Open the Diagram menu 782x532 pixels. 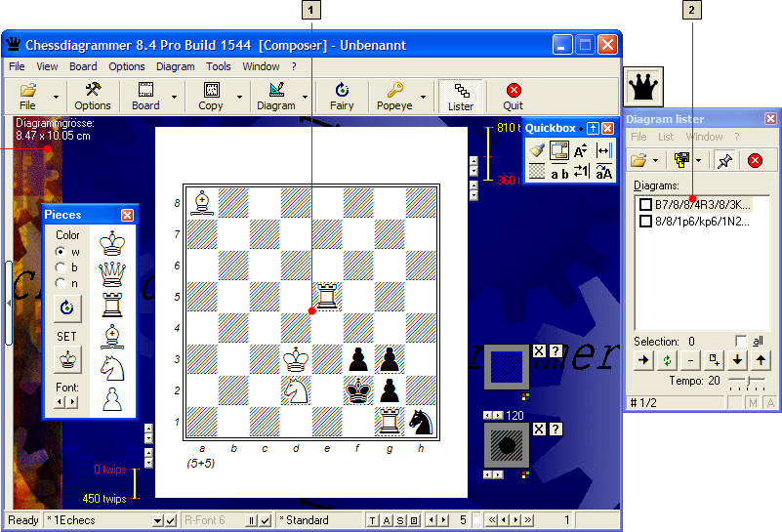click(x=175, y=66)
